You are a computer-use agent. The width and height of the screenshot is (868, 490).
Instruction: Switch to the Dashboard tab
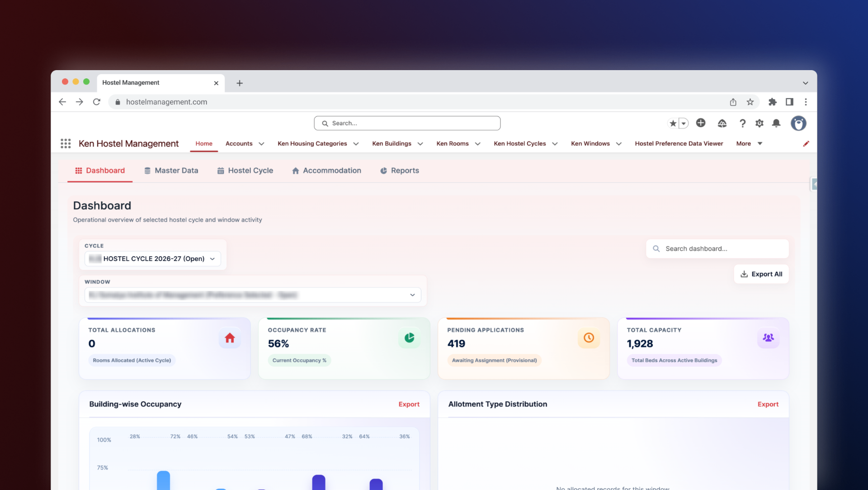(x=100, y=171)
